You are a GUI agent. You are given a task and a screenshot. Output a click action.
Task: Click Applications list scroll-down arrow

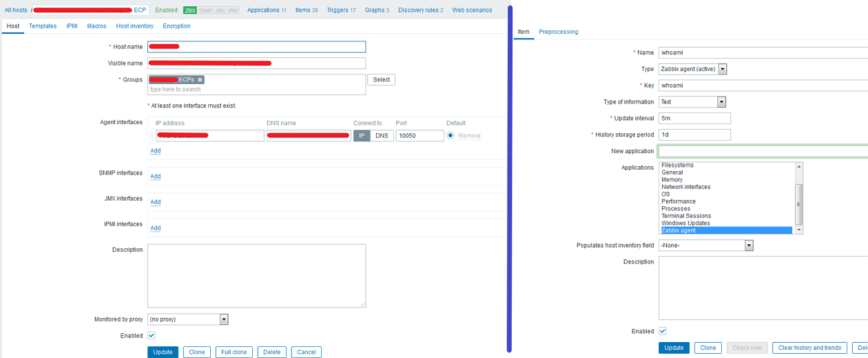(x=799, y=230)
